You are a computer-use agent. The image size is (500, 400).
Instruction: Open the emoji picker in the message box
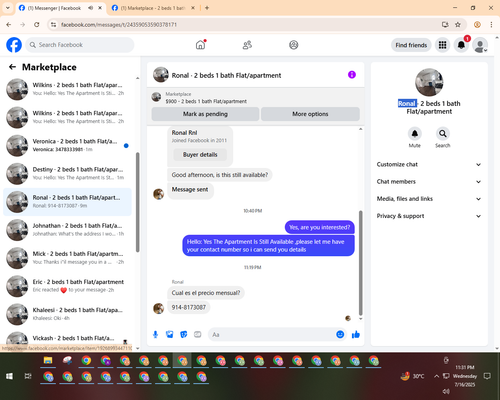[x=340, y=334]
